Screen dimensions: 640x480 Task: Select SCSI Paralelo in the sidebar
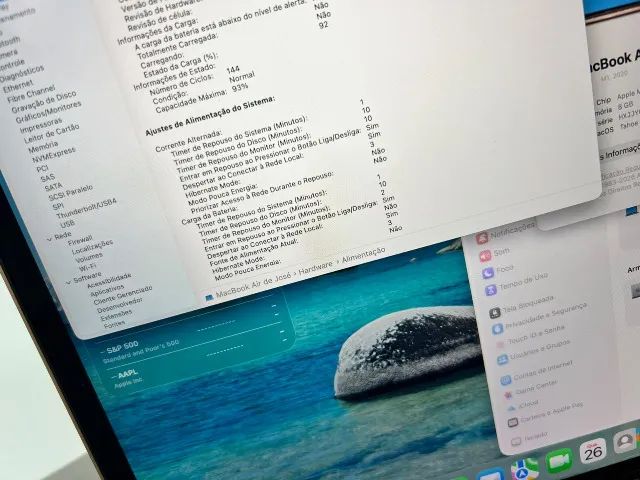pyautogui.click(x=71, y=193)
